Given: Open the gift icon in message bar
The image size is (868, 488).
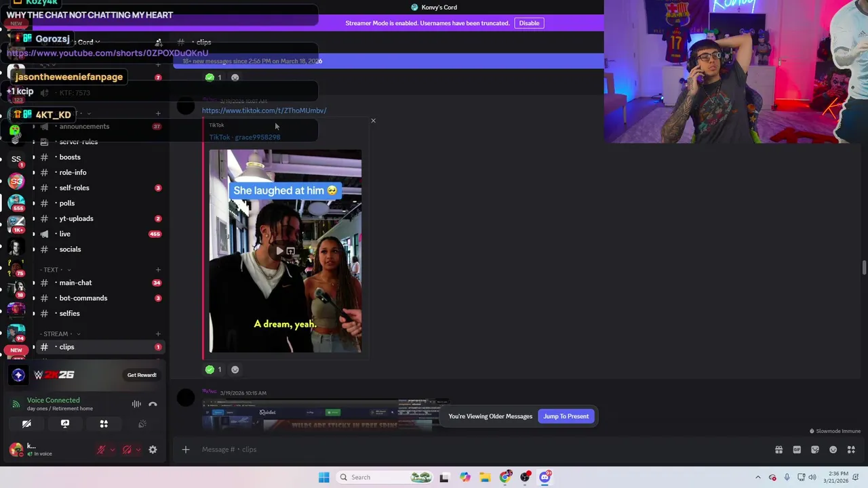Looking at the screenshot, I should (778, 449).
